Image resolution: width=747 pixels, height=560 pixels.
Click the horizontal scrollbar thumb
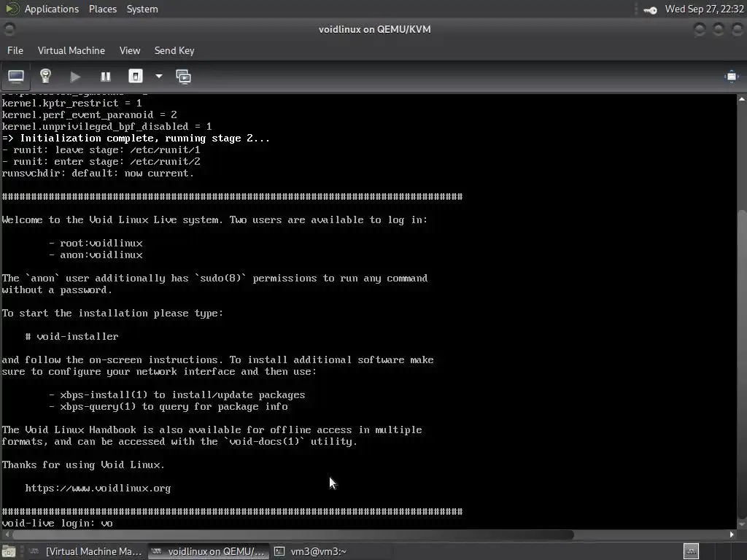pos(292,534)
